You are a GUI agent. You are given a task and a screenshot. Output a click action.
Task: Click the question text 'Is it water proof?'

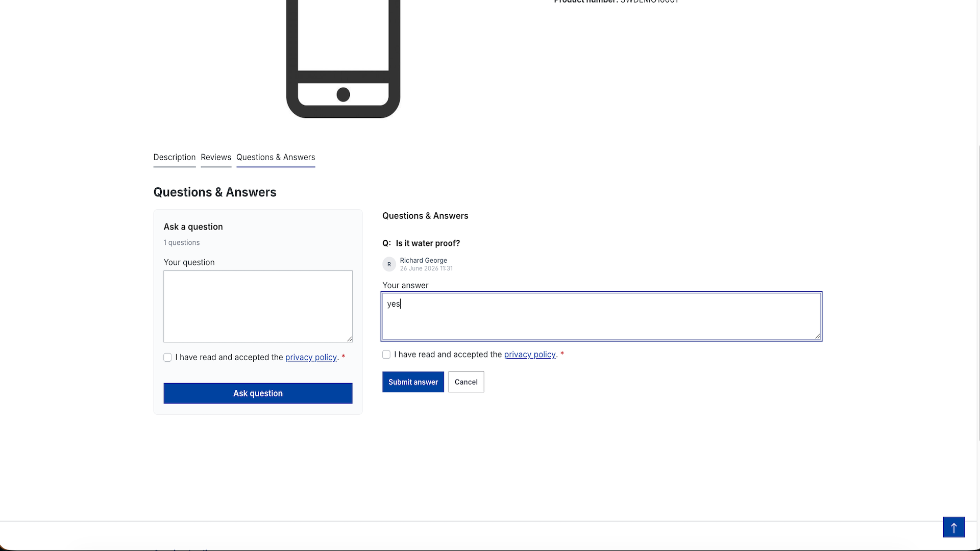click(428, 243)
